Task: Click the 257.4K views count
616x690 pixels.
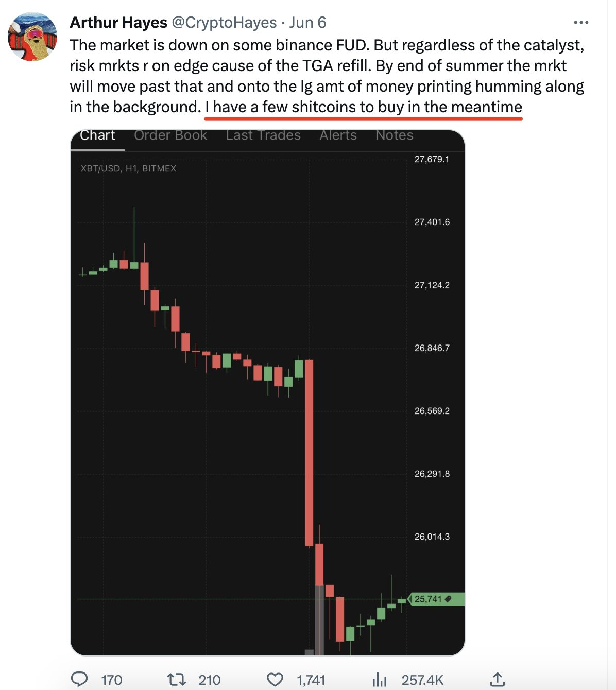Action: click(422, 680)
